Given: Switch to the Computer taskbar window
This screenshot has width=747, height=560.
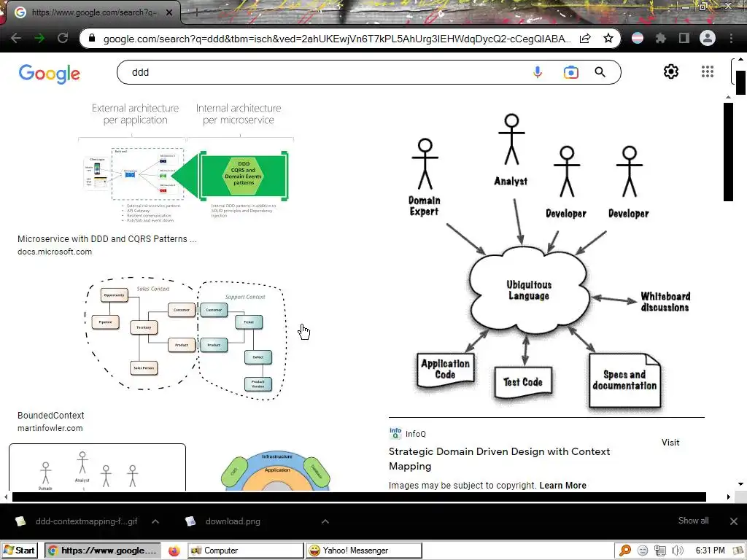Looking at the screenshot, I should coord(245,551).
